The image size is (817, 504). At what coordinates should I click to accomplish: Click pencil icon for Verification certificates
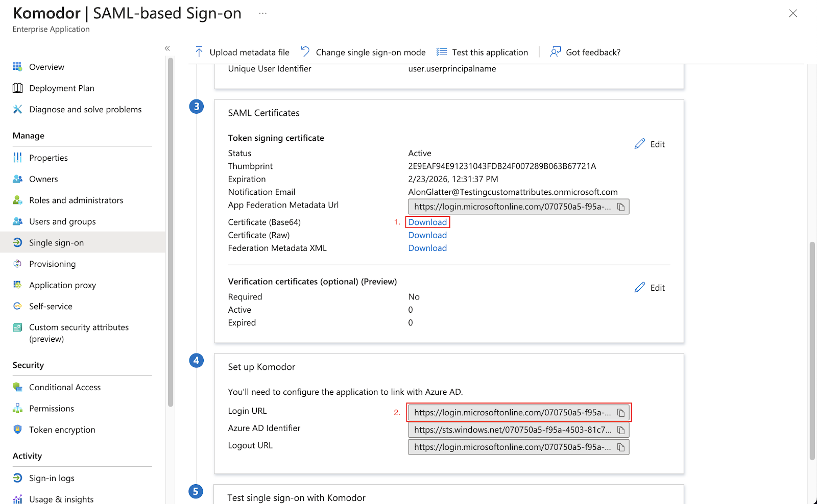pyautogui.click(x=640, y=288)
